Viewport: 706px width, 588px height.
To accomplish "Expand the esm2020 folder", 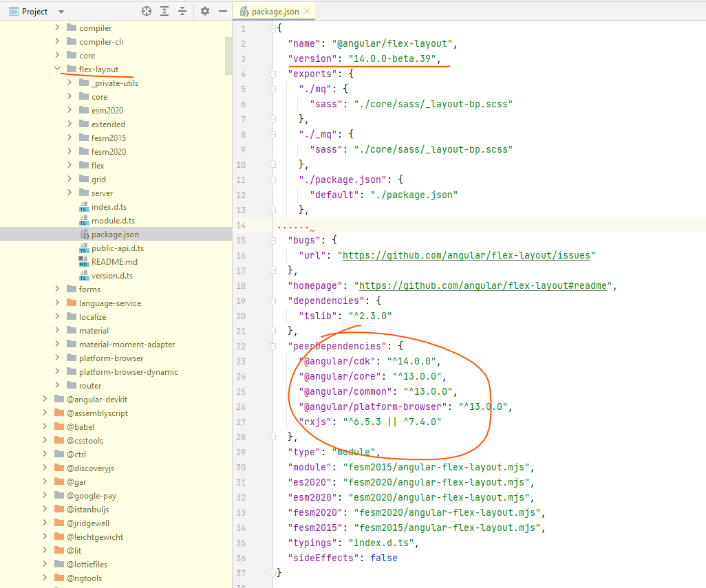I will click(x=69, y=110).
